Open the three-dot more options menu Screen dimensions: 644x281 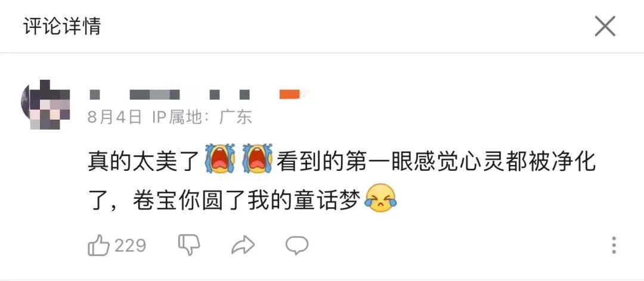(x=614, y=245)
